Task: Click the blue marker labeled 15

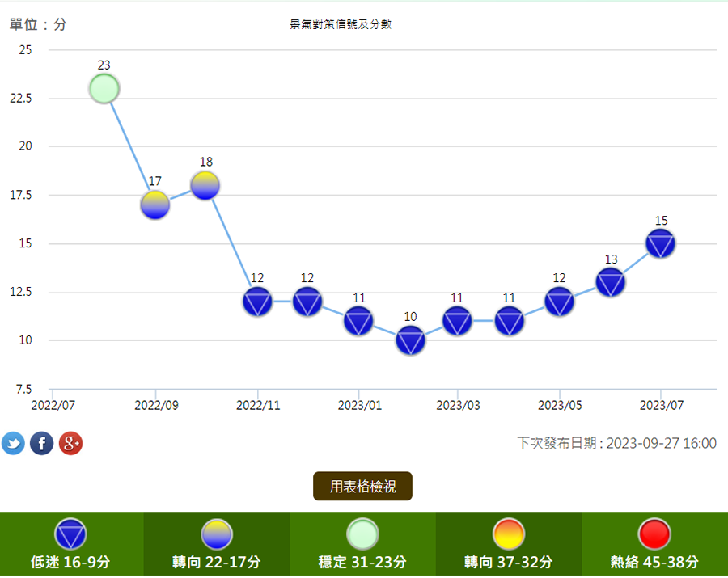Action: (x=661, y=243)
